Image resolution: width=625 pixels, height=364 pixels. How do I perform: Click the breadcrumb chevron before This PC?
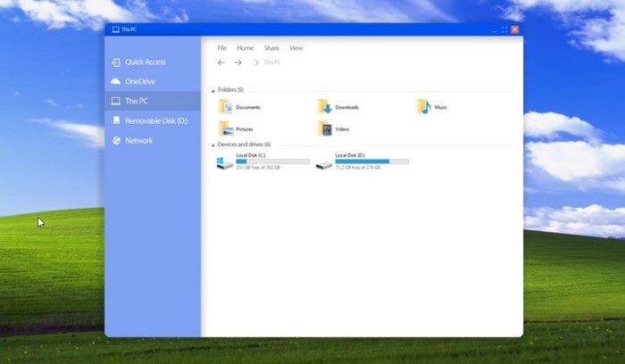(256, 62)
